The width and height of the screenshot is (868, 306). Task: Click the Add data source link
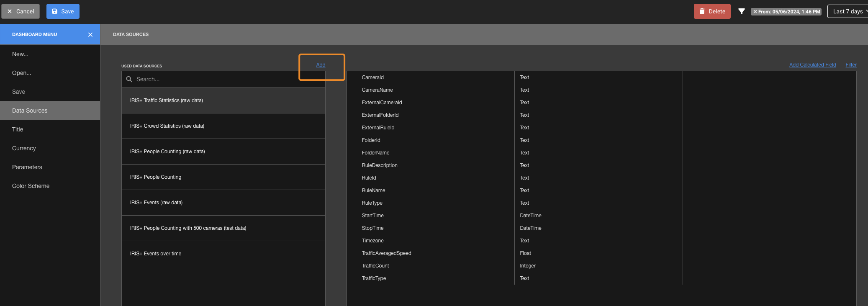click(x=321, y=65)
